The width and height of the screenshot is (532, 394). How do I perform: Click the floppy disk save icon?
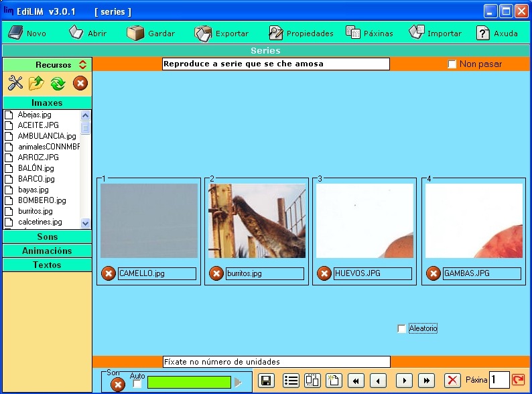coord(266,381)
